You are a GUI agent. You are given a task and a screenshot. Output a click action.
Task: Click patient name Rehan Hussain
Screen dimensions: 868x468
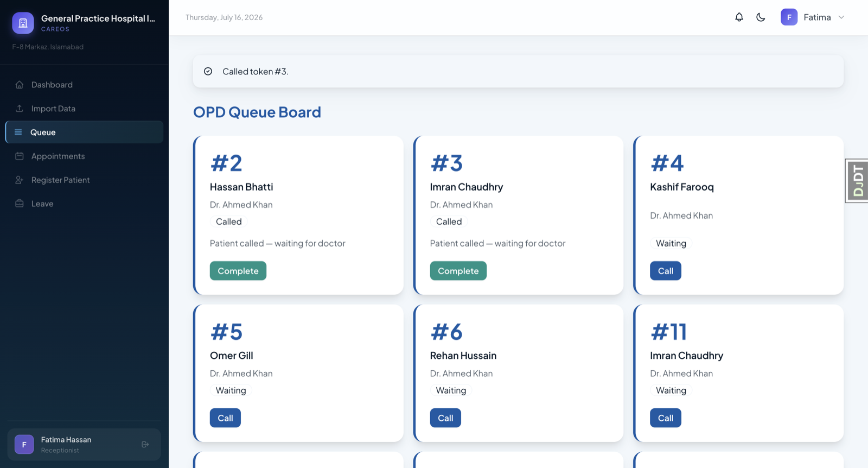463,356
